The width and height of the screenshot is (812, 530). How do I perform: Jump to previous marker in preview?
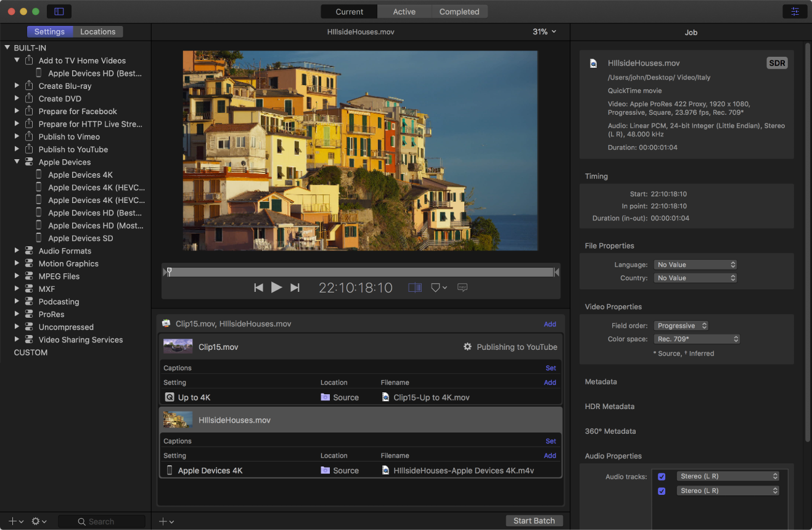(258, 288)
